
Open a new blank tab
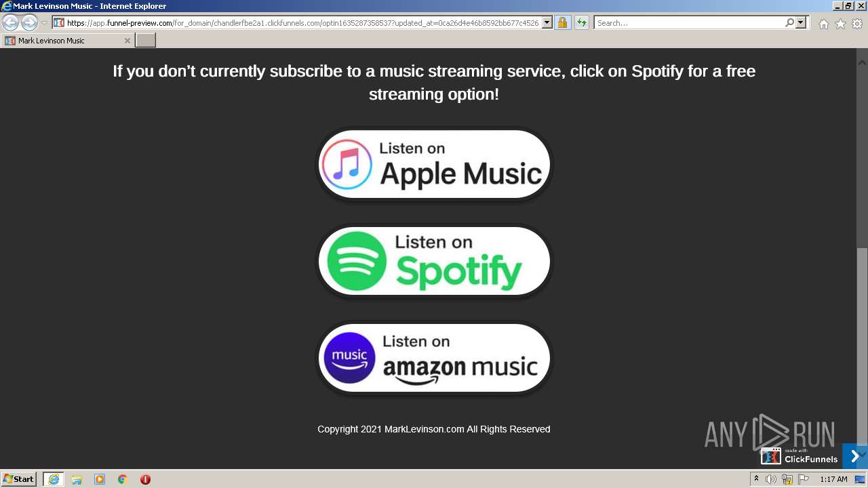(146, 41)
